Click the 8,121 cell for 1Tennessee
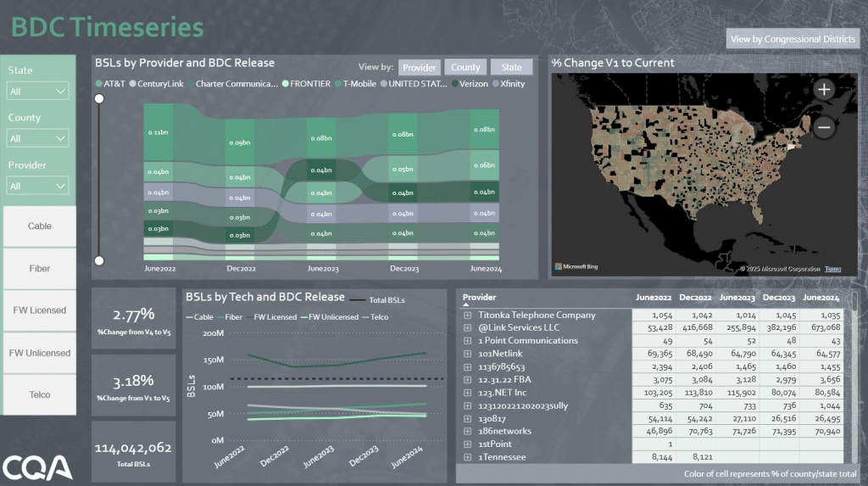This screenshot has height=486, width=868. click(x=695, y=457)
